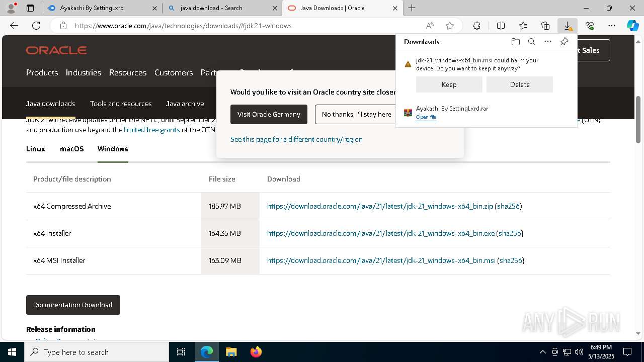Image resolution: width=644 pixels, height=362 pixels.
Task: Open the notification center
Action: pyautogui.click(x=627, y=352)
